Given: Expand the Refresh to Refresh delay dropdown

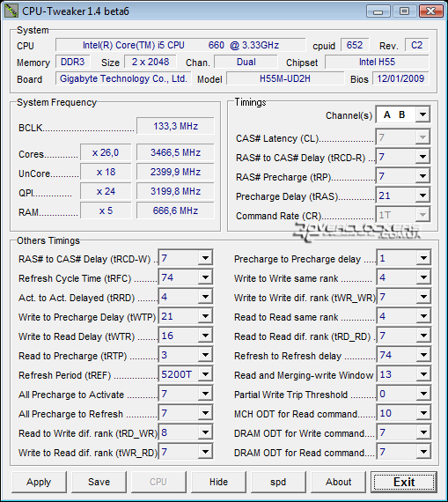Looking at the screenshot, I should 423,355.
